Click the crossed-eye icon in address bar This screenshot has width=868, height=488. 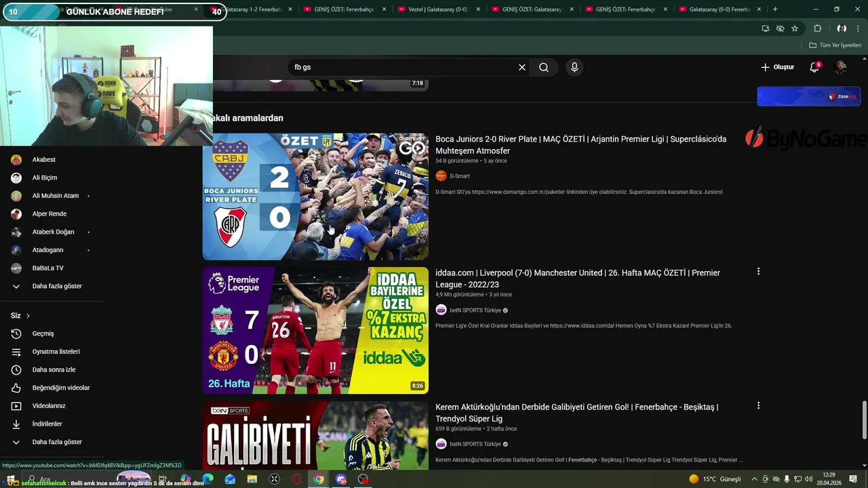[780, 28]
